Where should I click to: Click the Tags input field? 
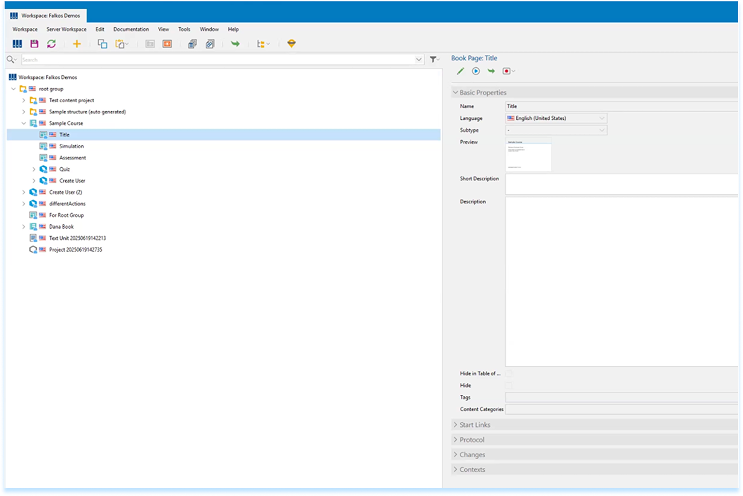(x=622, y=397)
